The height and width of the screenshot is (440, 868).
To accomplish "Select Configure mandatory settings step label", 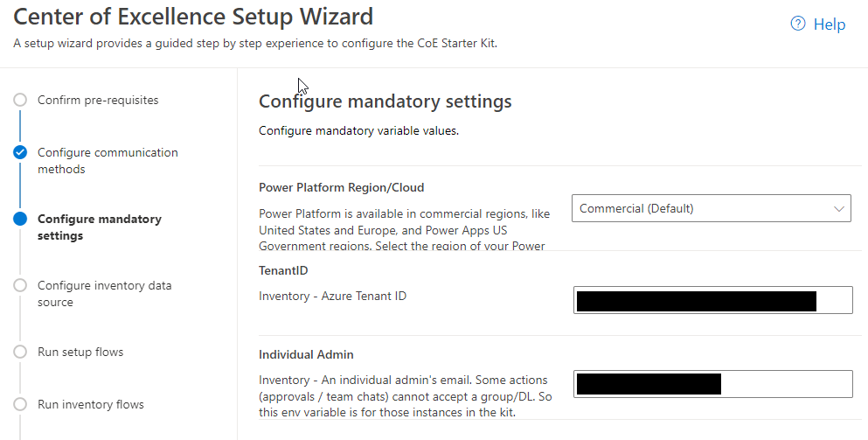I will [x=99, y=227].
